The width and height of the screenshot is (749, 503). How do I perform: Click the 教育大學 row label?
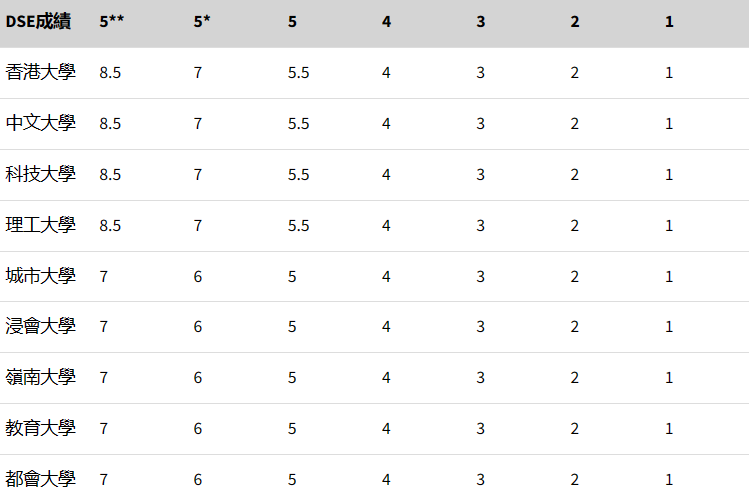[x=41, y=428]
